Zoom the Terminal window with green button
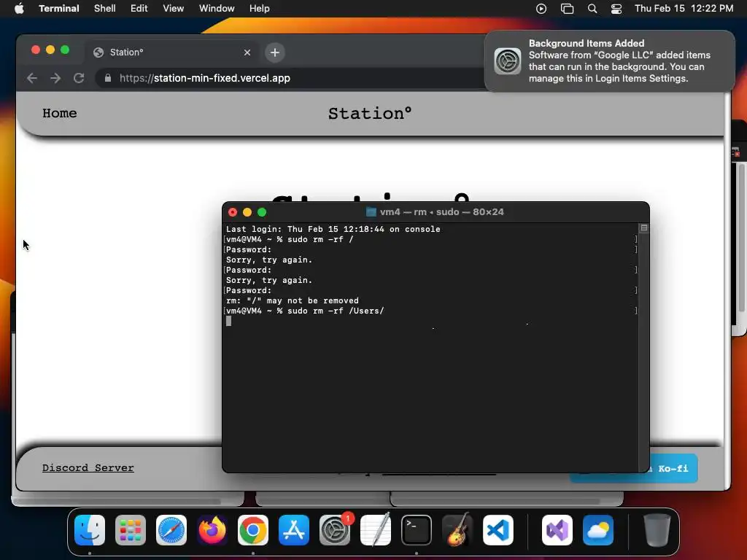 262,212
